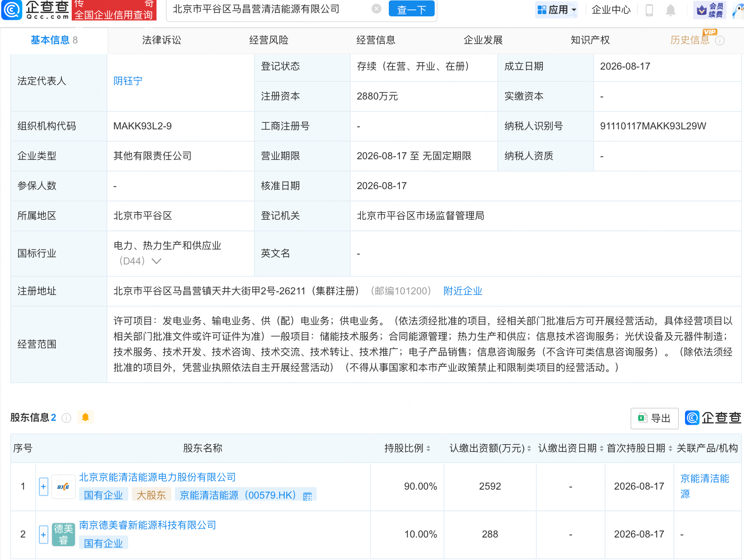Open the 历史信息 VIP tab
744x560 pixels.
click(x=690, y=40)
